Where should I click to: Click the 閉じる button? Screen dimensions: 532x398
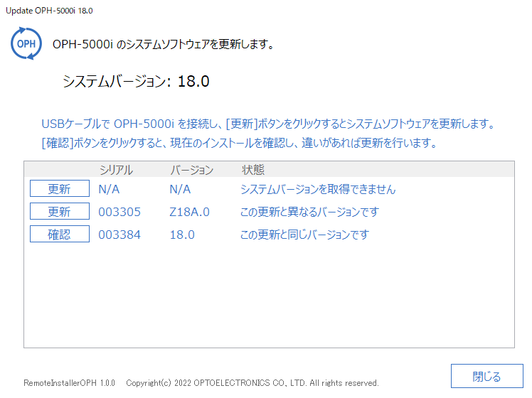(487, 376)
